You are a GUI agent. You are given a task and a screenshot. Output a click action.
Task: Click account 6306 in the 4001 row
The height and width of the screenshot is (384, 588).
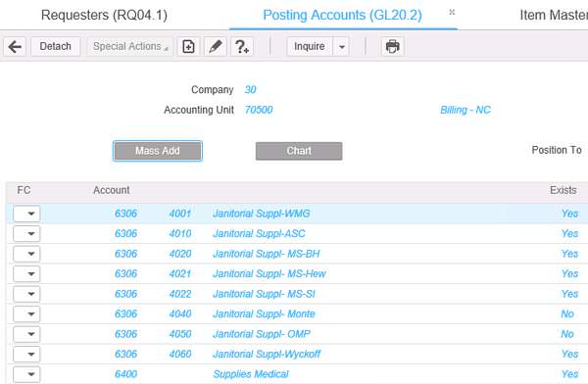pyautogui.click(x=126, y=214)
